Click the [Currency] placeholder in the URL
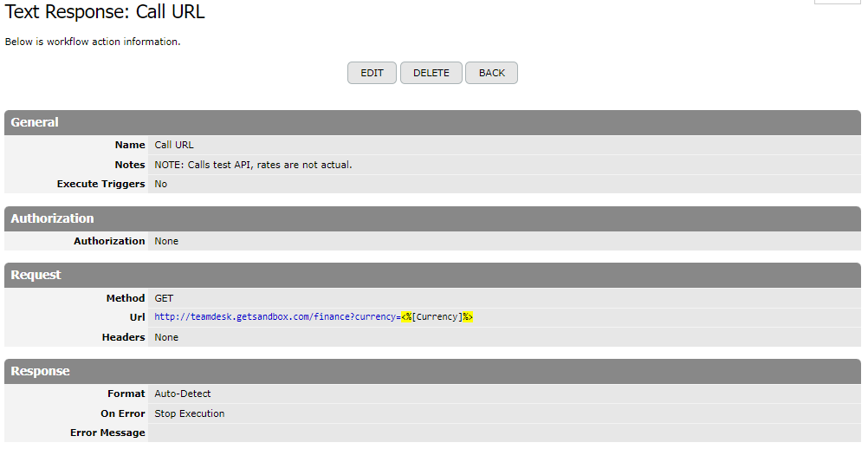The height and width of the screenshot is (449, 868). point(437,317)
